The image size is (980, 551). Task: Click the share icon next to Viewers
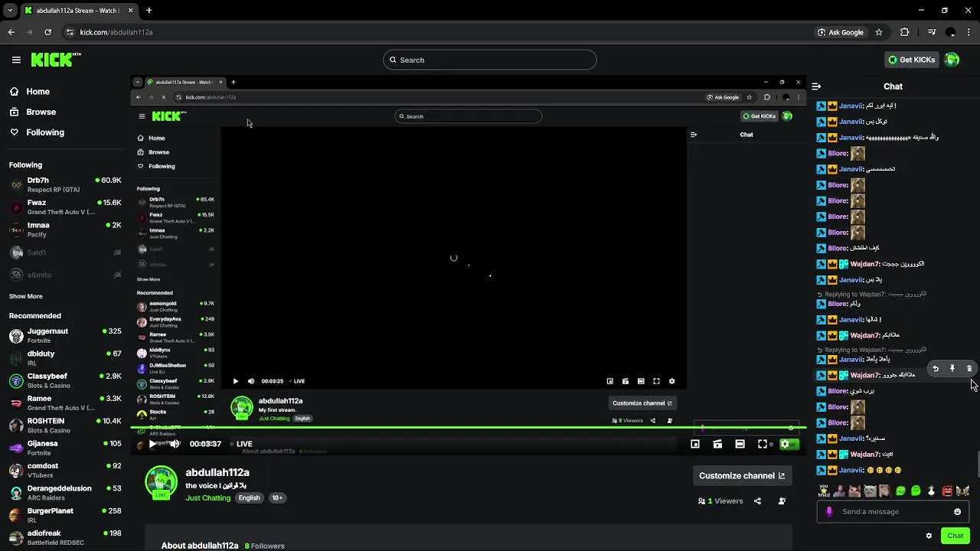pos(757,501)
